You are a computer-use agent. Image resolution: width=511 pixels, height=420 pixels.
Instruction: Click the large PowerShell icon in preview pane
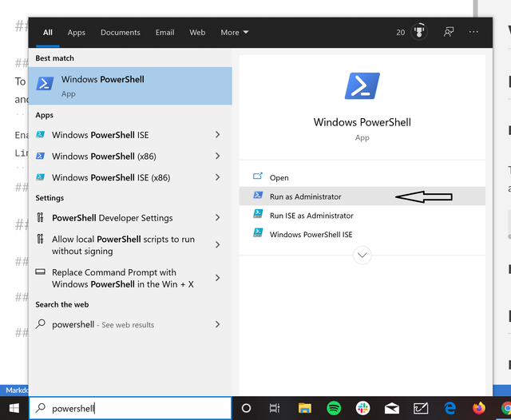point(362,85)
